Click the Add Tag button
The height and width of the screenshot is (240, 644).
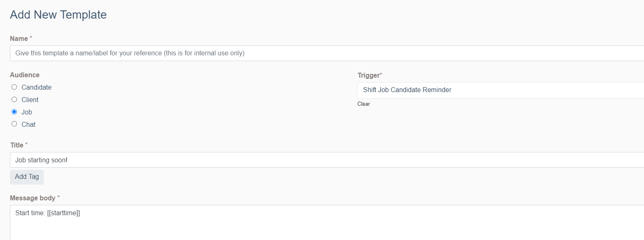[27, 177]
